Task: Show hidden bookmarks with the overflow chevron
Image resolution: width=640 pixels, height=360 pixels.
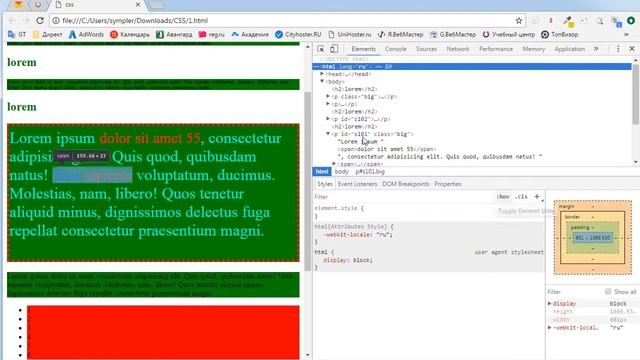Action: (626, 35)
